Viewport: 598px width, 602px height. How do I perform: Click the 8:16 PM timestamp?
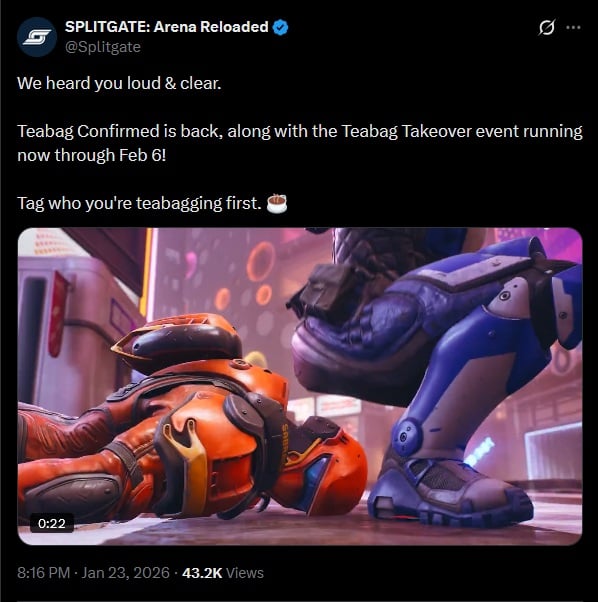click(43, 573)
